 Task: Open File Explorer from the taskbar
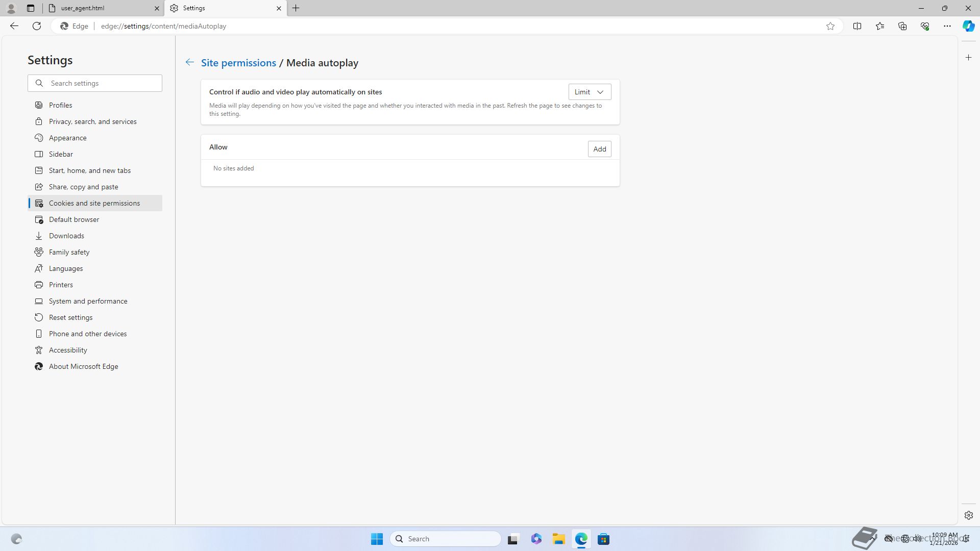pyautogui.click(x=558, y=539)
